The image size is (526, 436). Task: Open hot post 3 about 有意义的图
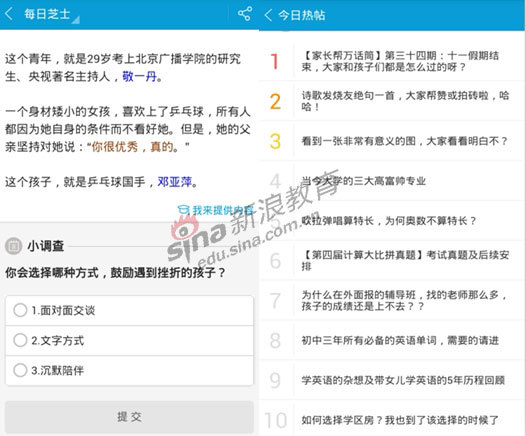tap(392, 141)
